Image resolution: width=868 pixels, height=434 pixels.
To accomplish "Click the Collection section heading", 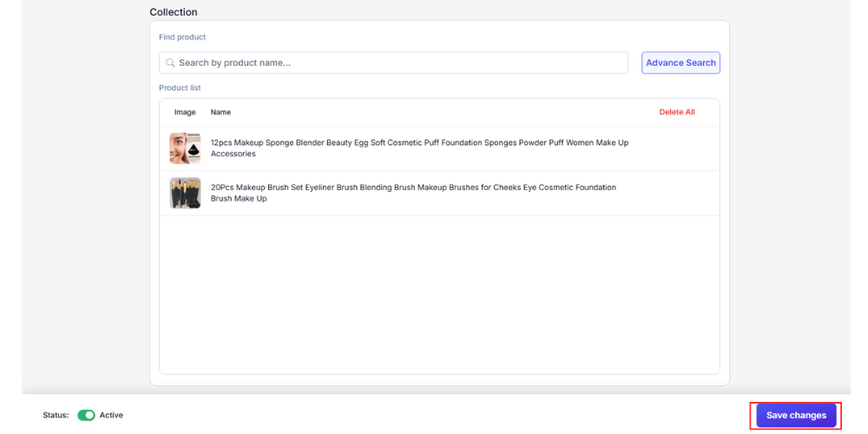I will pos(174,11).
